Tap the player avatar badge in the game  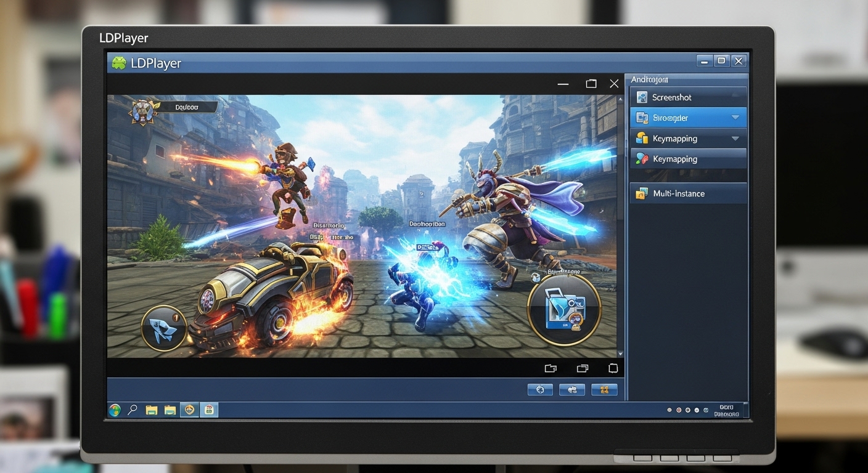[144, 112]
